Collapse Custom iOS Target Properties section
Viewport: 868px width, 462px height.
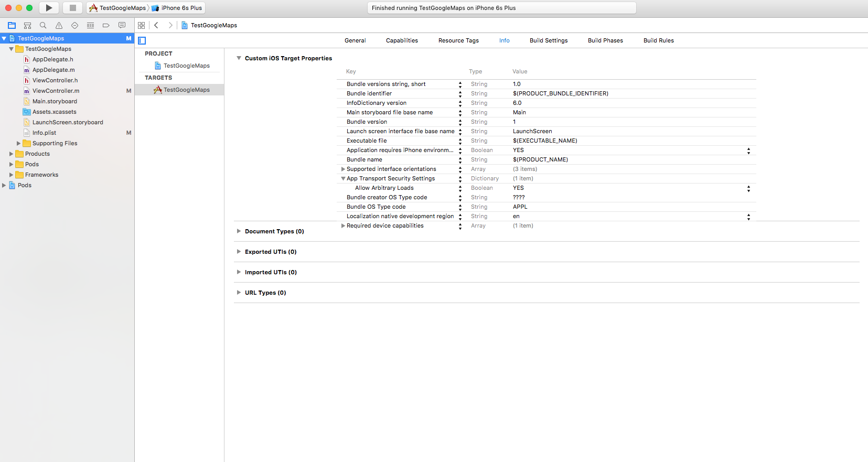tap(239, 58)
